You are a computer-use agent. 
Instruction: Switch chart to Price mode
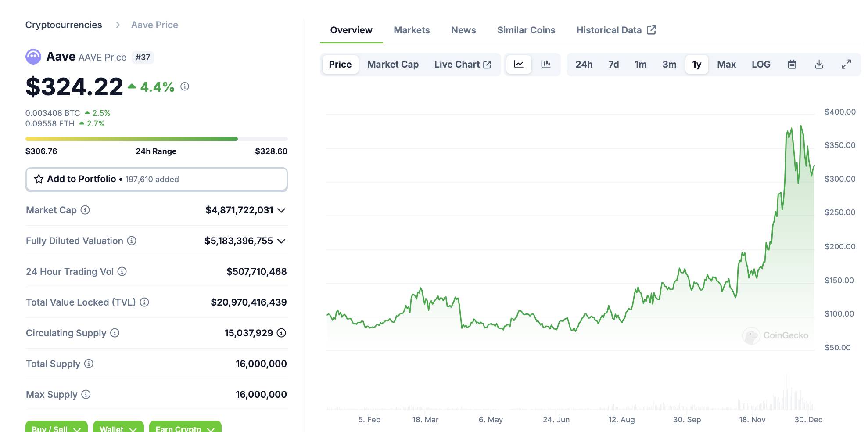pyautogui.click(x=340, y=65)
